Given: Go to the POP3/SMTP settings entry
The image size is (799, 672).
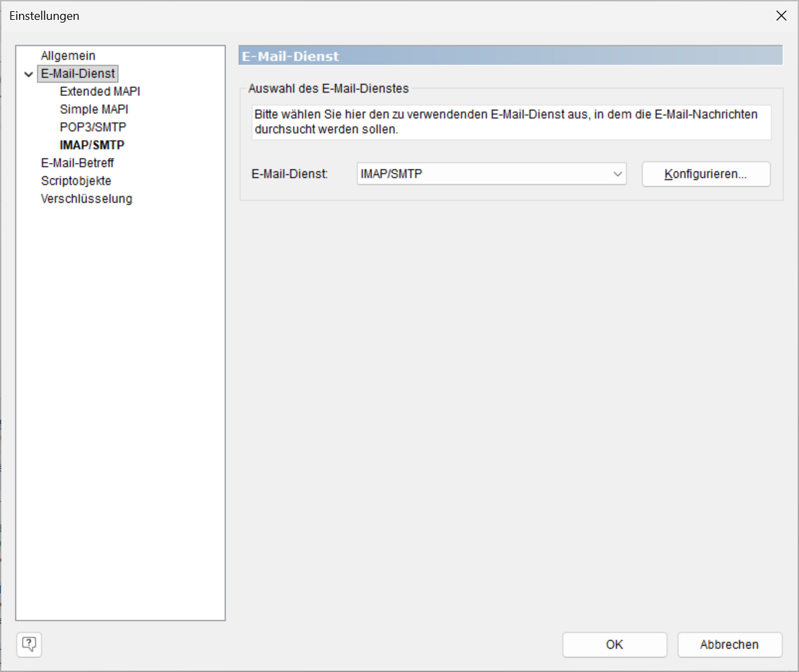Looking at the screenshot, I should pyautogui.click(x=93, y=127).
